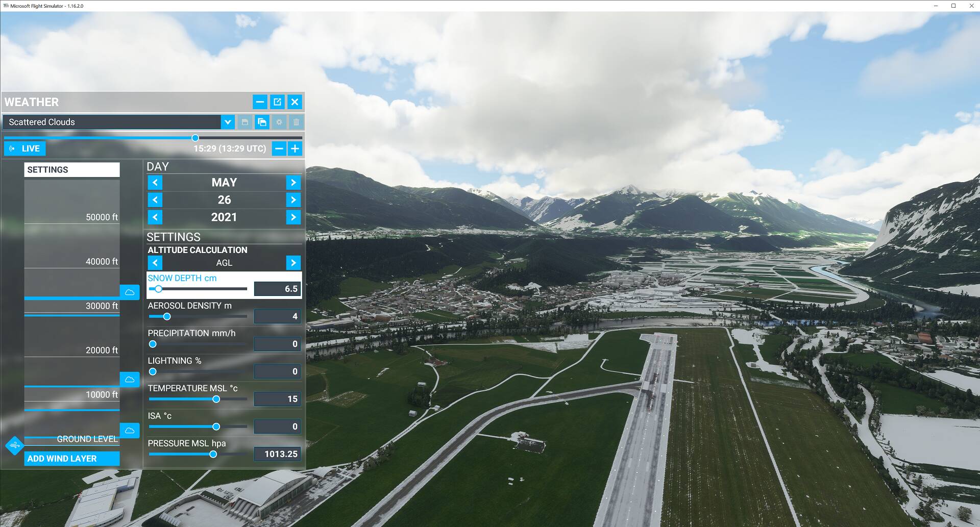Minimize the Weather panel
Image resolution: width=980 pixels, height=527 pixels.
tap(260, 102)
